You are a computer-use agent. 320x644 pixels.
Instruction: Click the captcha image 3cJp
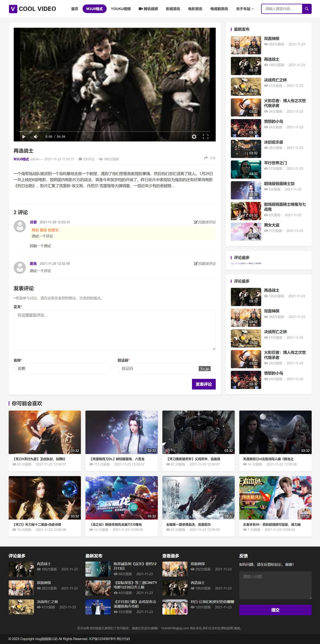pos(204,369)
